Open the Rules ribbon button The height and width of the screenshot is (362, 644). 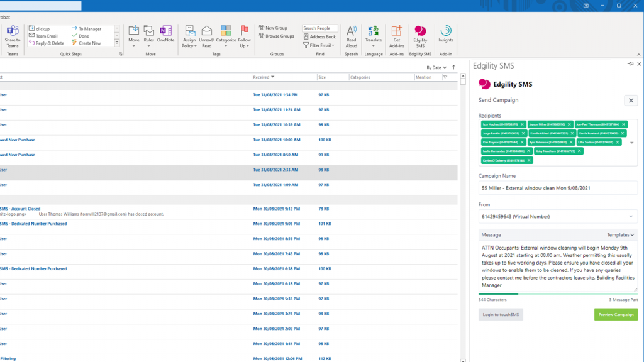(x=148, y=36)
